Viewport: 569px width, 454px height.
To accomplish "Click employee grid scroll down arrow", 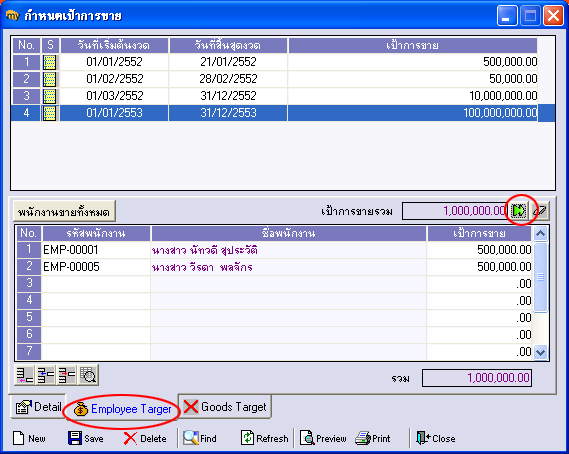I will point(541,352).
